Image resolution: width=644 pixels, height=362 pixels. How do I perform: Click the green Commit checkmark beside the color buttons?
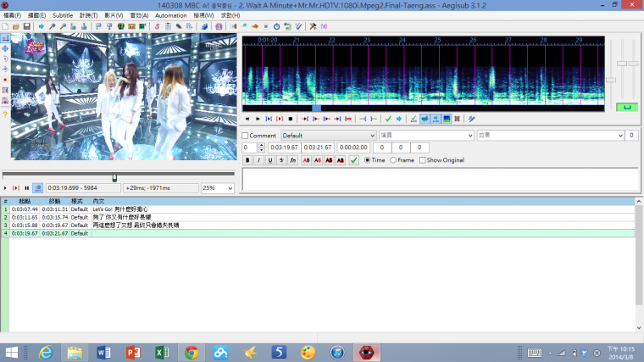353,160
